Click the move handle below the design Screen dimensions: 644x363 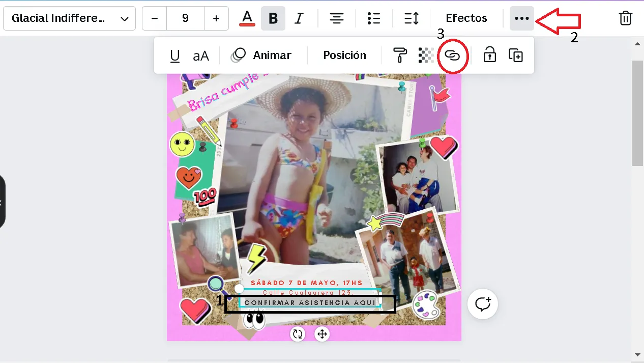[x=322, y=334]
